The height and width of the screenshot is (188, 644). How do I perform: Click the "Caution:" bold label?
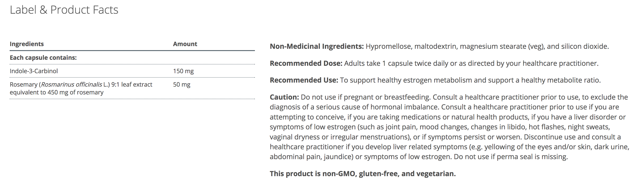point(284,97)
